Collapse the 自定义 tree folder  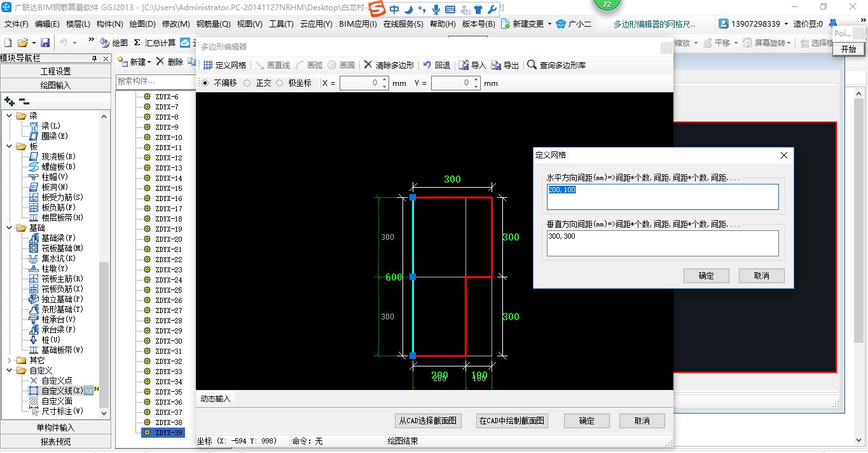(10, 370)
